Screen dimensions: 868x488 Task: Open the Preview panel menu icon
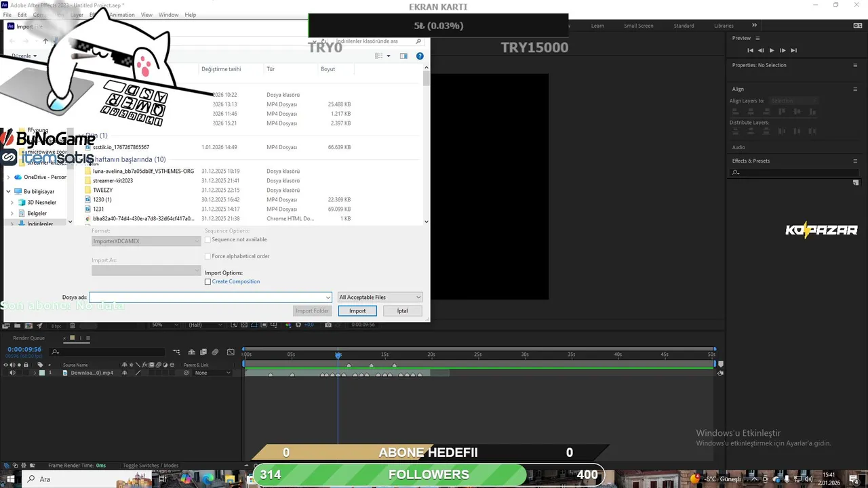[757, 38]
